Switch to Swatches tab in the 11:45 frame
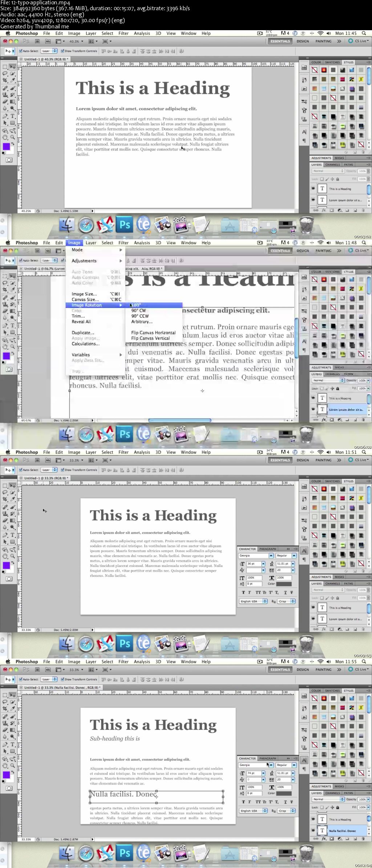372x868 pixels. [332, 62]
